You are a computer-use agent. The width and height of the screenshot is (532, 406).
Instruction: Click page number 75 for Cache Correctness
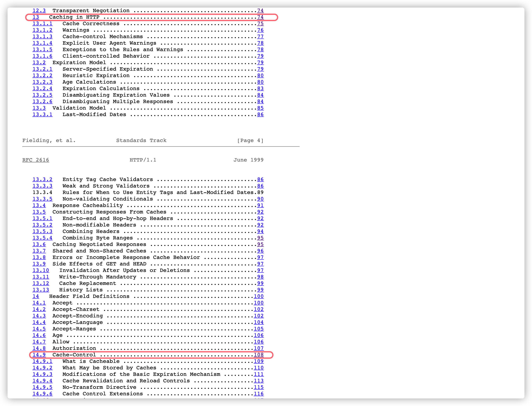(260, 24)
